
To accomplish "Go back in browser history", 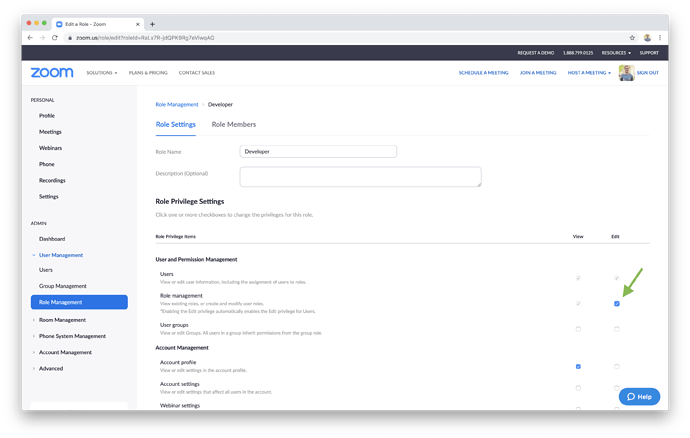I will pyautogui.click(x=30, y=38).
